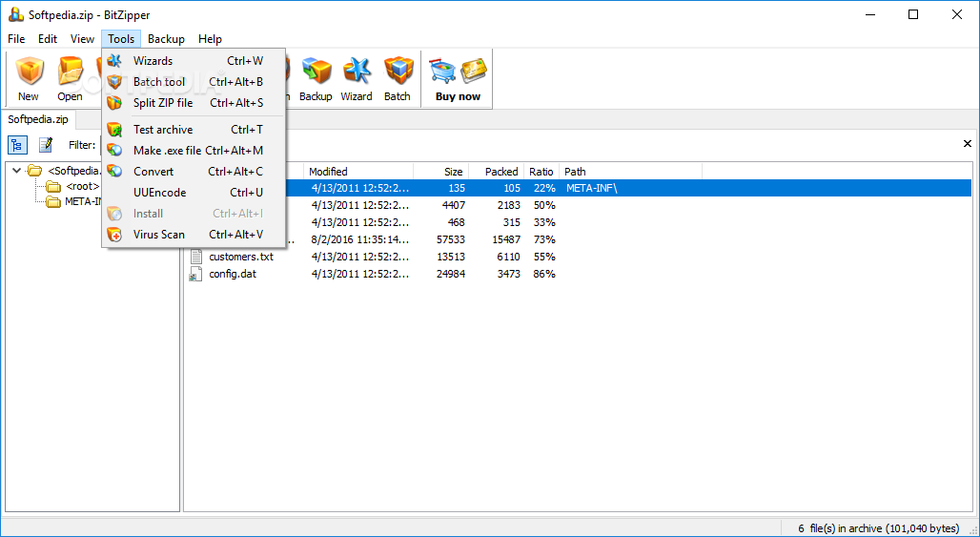This screenshot has height=537, width=980.
Task: Switch to Softpedia.zip tab
Action: 38,119
